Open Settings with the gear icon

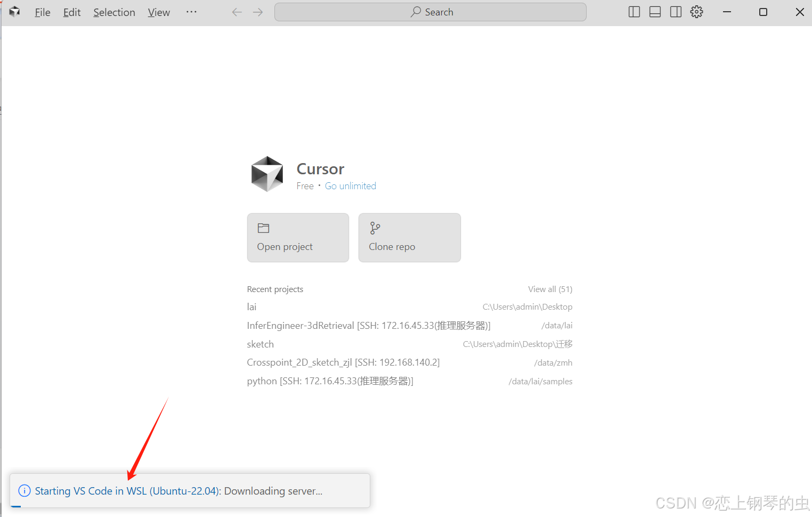696,12
